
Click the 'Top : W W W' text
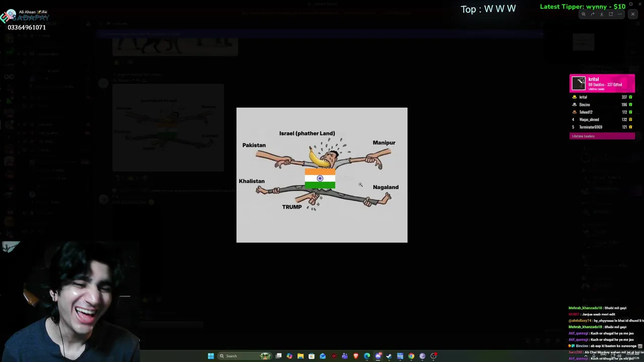pos(488,9)
